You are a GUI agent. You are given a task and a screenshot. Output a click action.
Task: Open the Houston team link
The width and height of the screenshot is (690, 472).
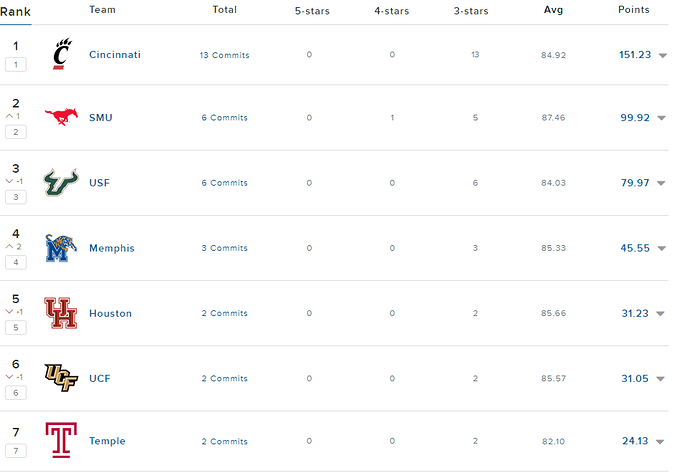110,313
